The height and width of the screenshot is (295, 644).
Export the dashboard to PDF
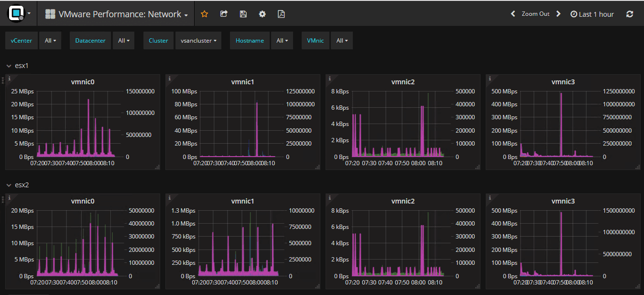(281, 14)
